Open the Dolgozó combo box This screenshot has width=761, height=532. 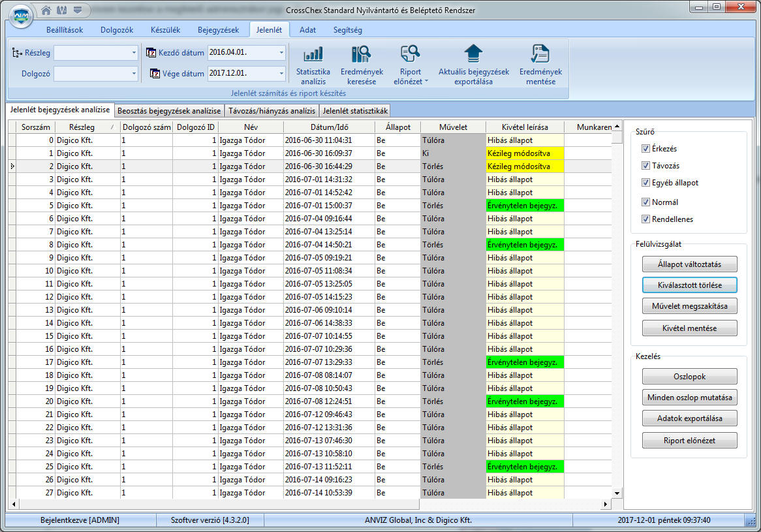click(x=134, y=74)
